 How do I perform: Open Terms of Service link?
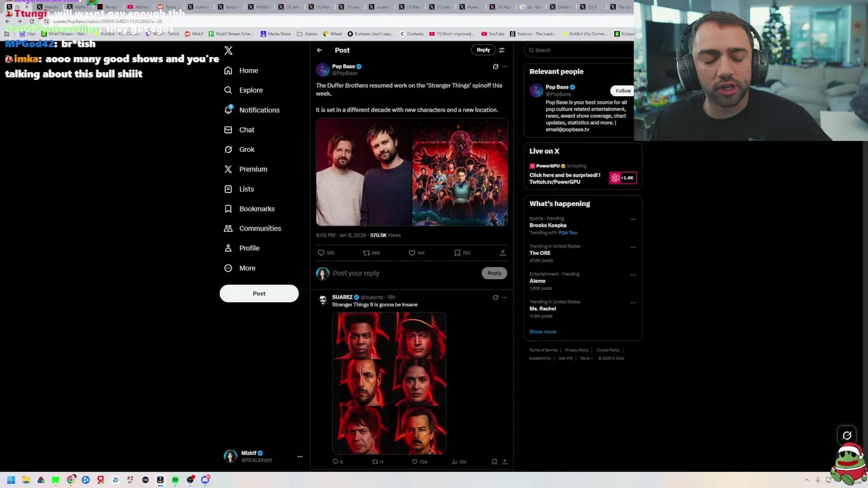click(543, 350)
